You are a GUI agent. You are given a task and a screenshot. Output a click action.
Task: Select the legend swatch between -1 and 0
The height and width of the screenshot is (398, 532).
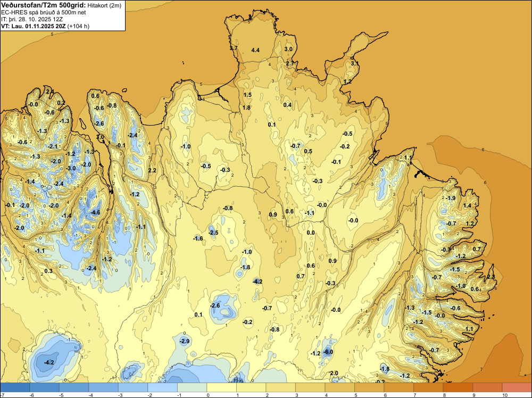coord(192,387)
